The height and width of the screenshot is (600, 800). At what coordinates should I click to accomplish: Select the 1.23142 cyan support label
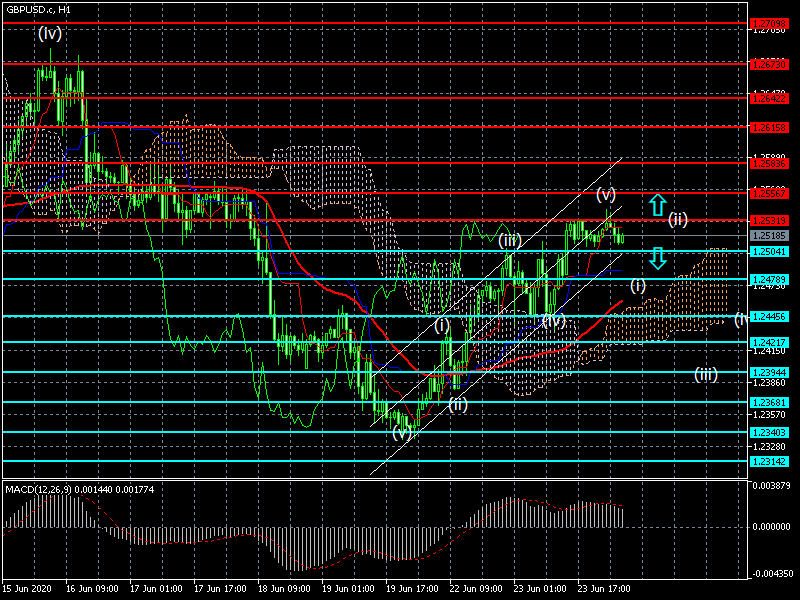(x=768, y=461)
